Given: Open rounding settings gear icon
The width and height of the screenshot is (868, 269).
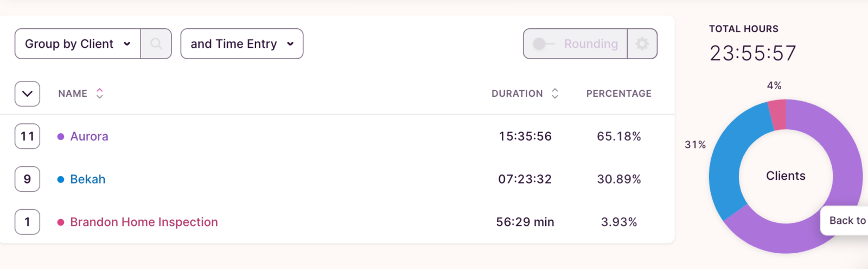Looking at the screenshot, I should tap(642, 43).
